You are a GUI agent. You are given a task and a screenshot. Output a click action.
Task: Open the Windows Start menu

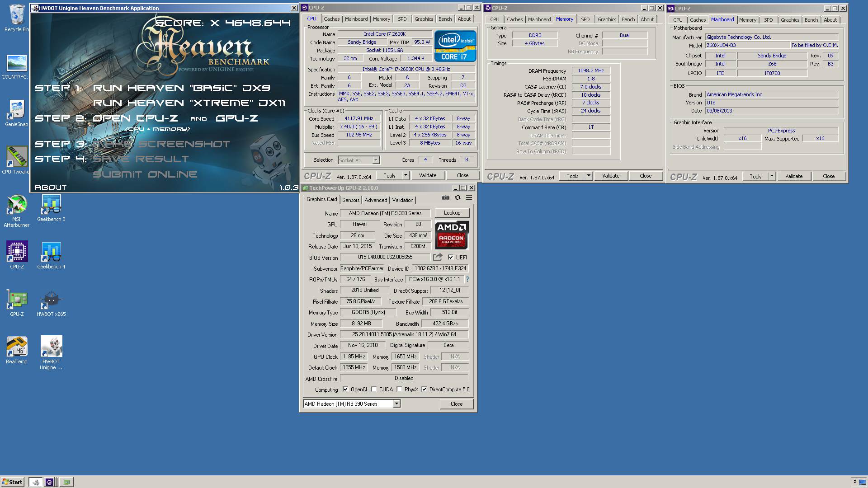pos(12,482)
